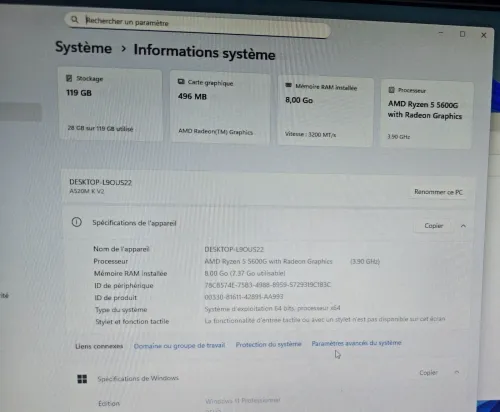Select AMD Ryzen 5 5600G card text
The height and width of the screenshot is (412, 500).
[x=425, y=110]
